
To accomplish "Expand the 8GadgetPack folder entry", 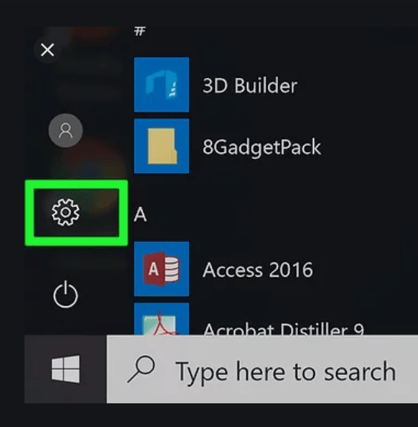I will tap(228, 146).
